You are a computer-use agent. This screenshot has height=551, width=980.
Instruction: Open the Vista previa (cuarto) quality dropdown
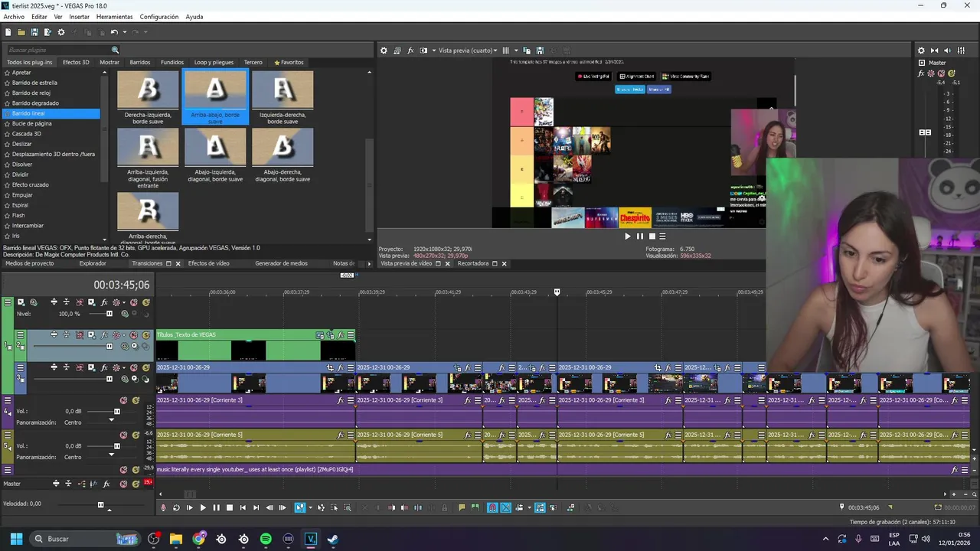(468, 51)
